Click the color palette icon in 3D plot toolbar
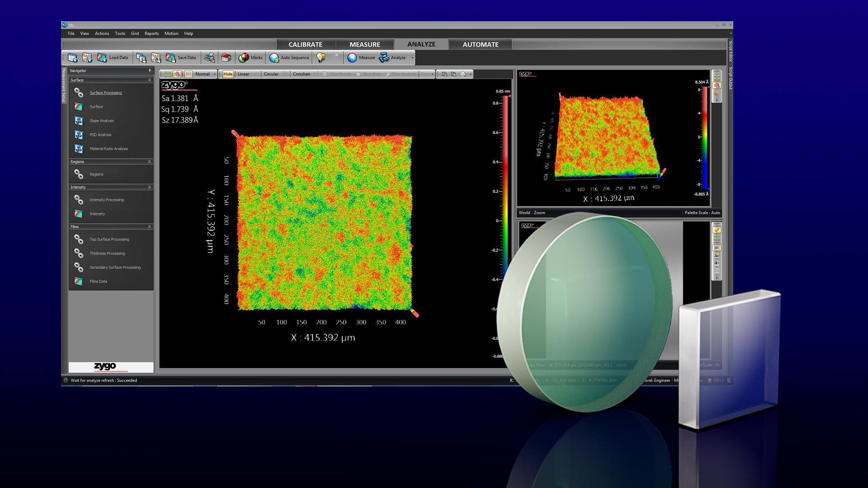 tap(717, 94)
